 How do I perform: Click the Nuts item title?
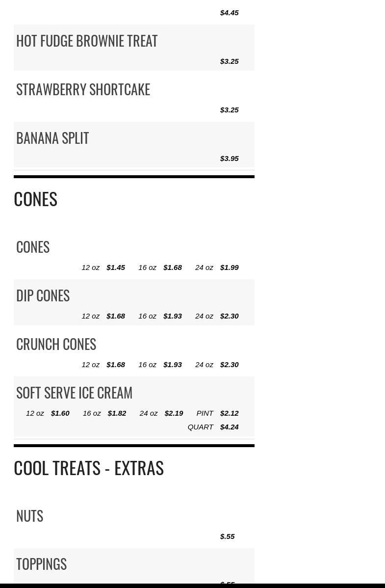(x=29, y=516)
